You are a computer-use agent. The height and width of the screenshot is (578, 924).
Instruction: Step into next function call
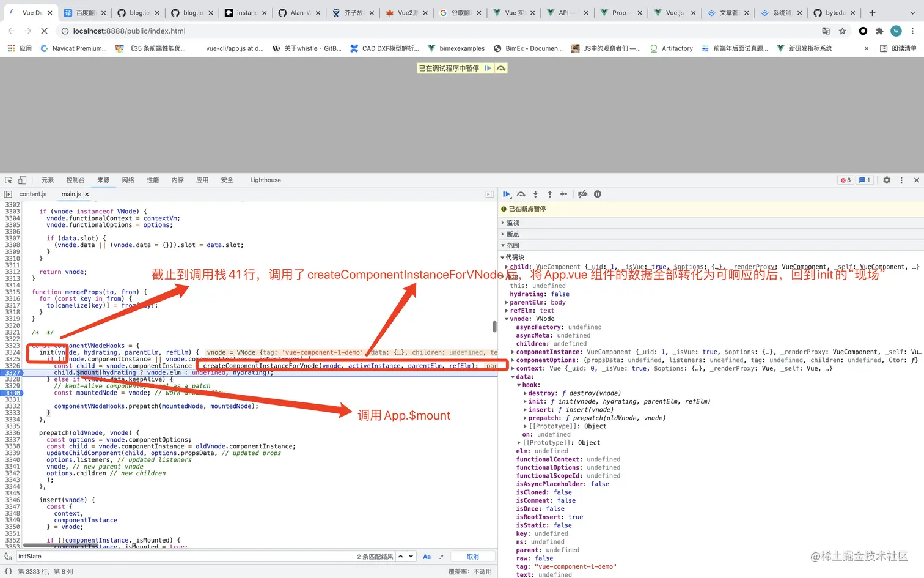pos(535,195)
